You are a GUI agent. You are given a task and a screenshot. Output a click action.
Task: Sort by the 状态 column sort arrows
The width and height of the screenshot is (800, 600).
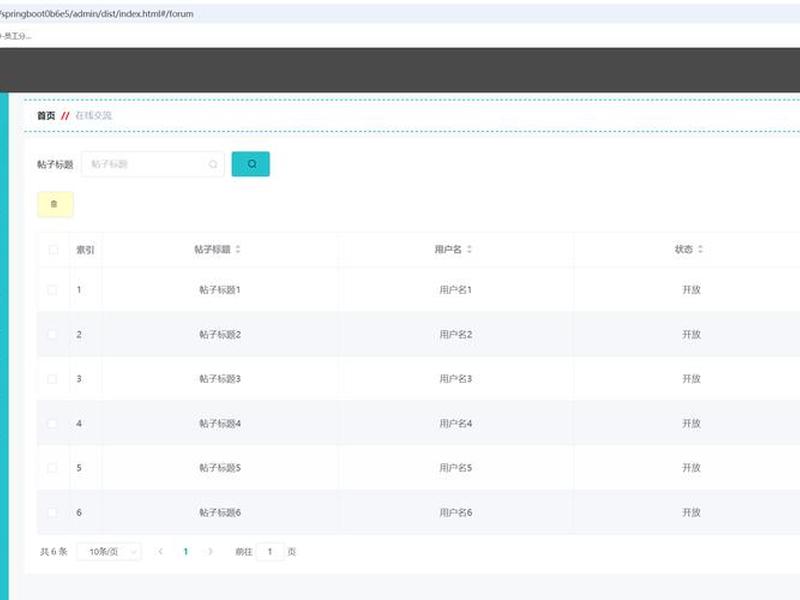(701, 249)
